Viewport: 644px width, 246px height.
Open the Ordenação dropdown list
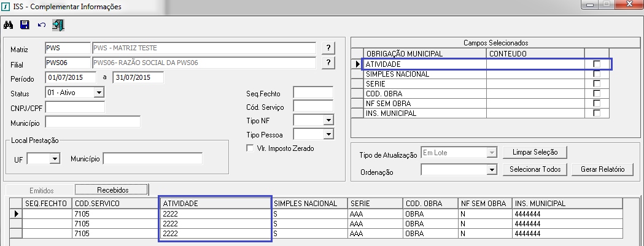(x=491, y=169)
